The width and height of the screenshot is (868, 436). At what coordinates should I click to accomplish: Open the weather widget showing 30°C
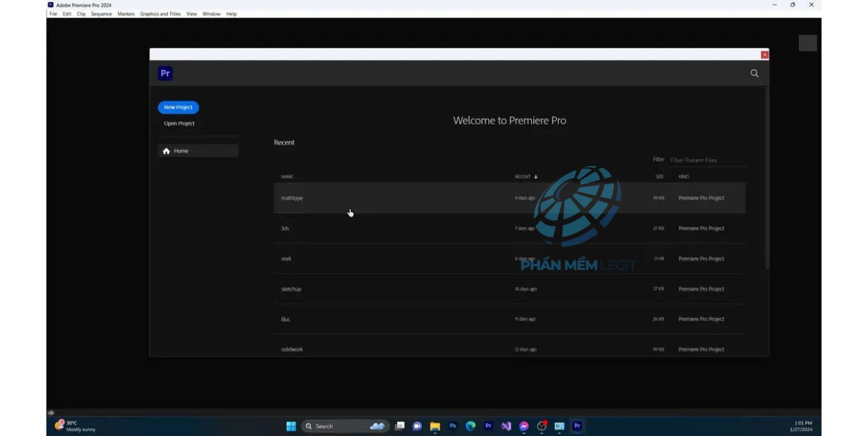click(x=74, y=426)
